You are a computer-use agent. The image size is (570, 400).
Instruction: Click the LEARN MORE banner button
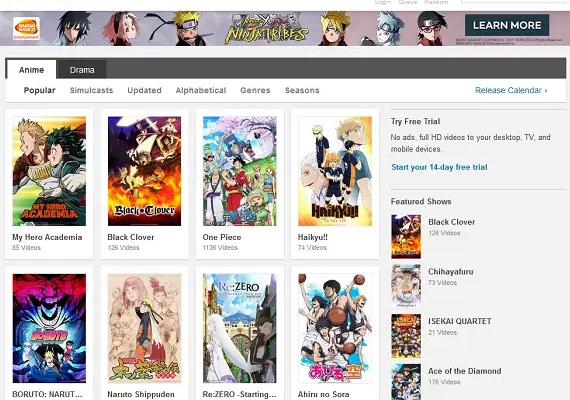[x=507, y=25]
